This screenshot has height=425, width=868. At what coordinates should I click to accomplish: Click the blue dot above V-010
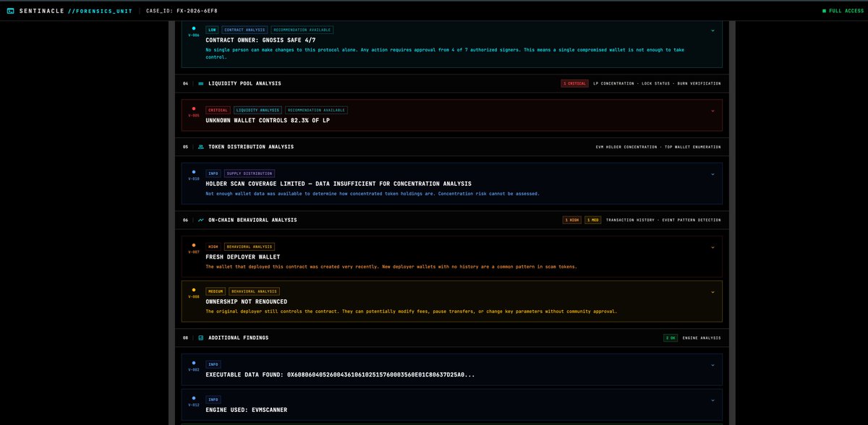pos(194,172)
